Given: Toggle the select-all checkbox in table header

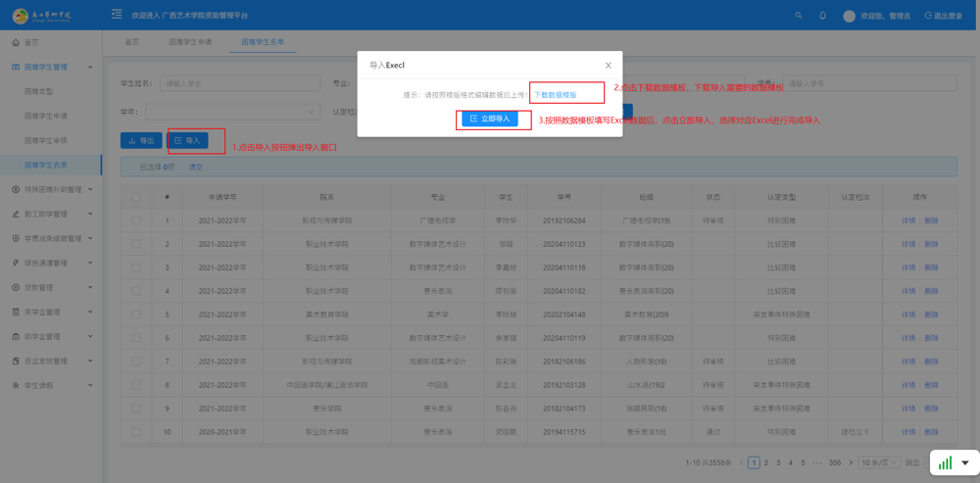Looking at the screenshot, I should (136, 197).
